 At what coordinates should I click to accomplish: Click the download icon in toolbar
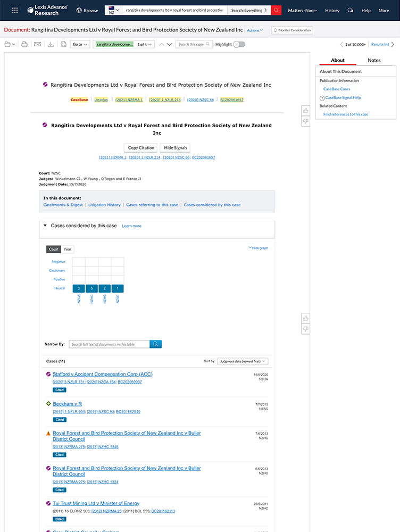click(x=51, y=44)
